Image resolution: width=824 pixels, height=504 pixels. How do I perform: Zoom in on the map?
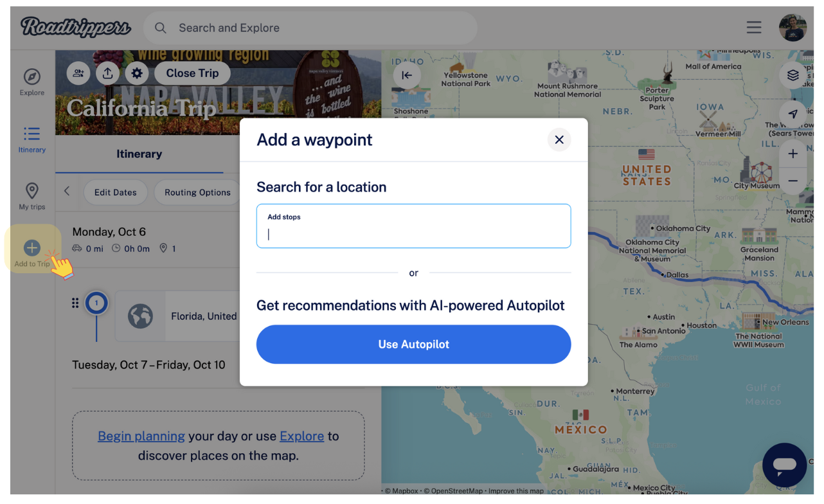pos(793,154)
